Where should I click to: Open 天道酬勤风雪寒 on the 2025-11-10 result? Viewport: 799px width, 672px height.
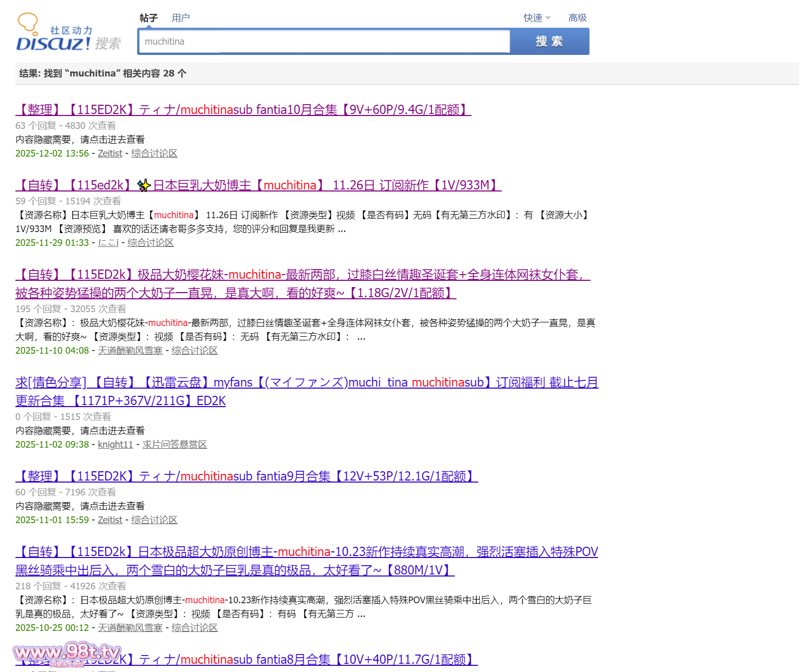coord(130,351)
